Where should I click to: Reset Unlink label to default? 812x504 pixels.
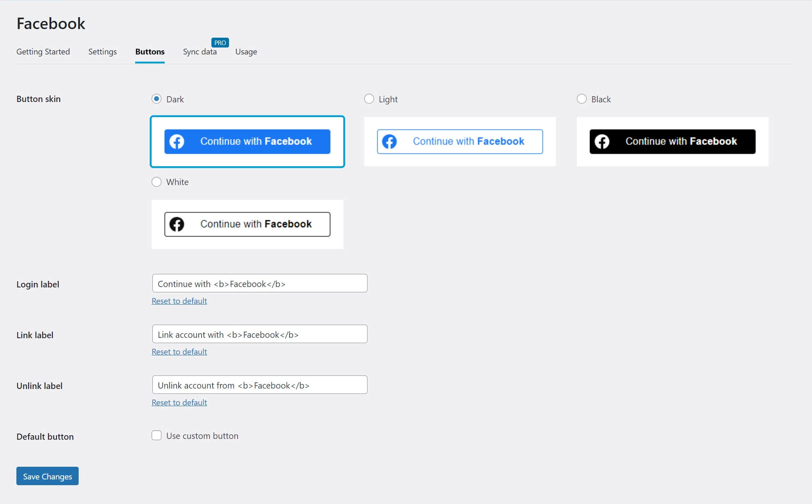point(179,402)
